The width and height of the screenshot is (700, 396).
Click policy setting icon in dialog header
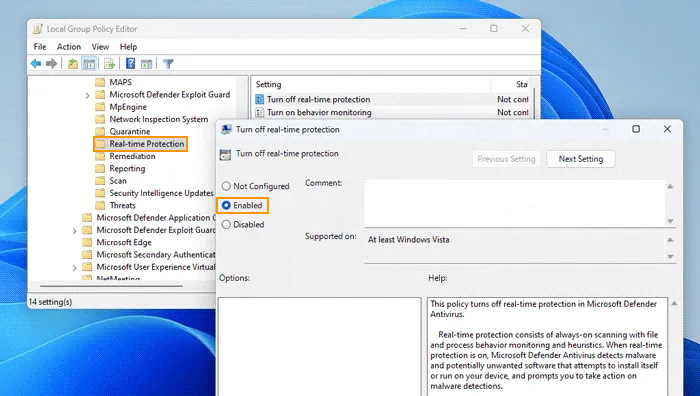[225, 154]
